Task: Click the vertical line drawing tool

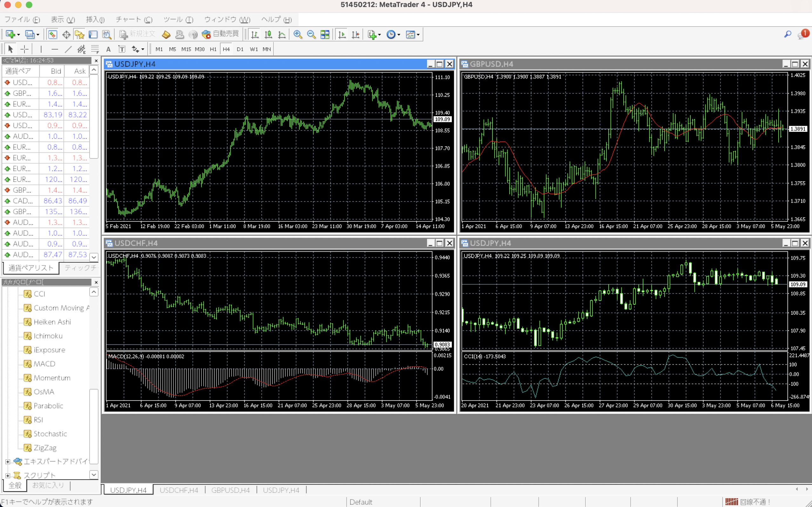Action: tap(41, 49)
